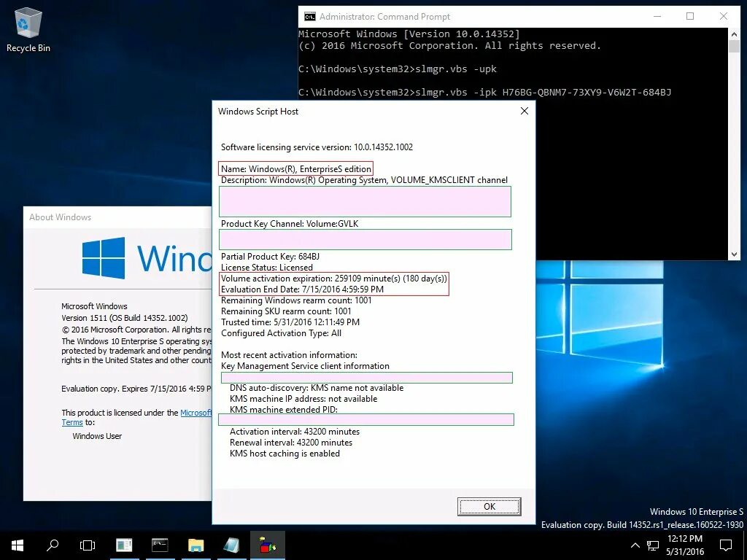This screenshot has width=747, height=560.
Task: Open taskbar Search magnifier
Action: click(x=53, y=545)
